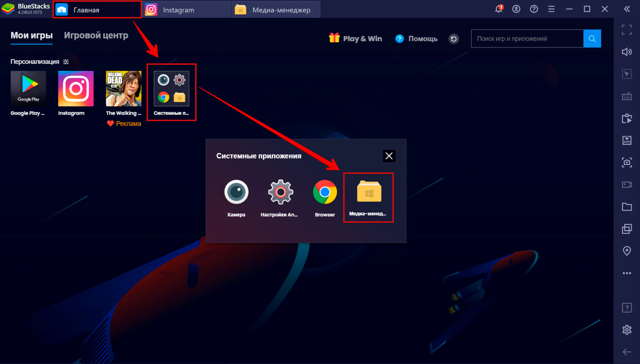640x364 pixels.
Task: Open The Walking Dead game tile
Action: [124, 89]
